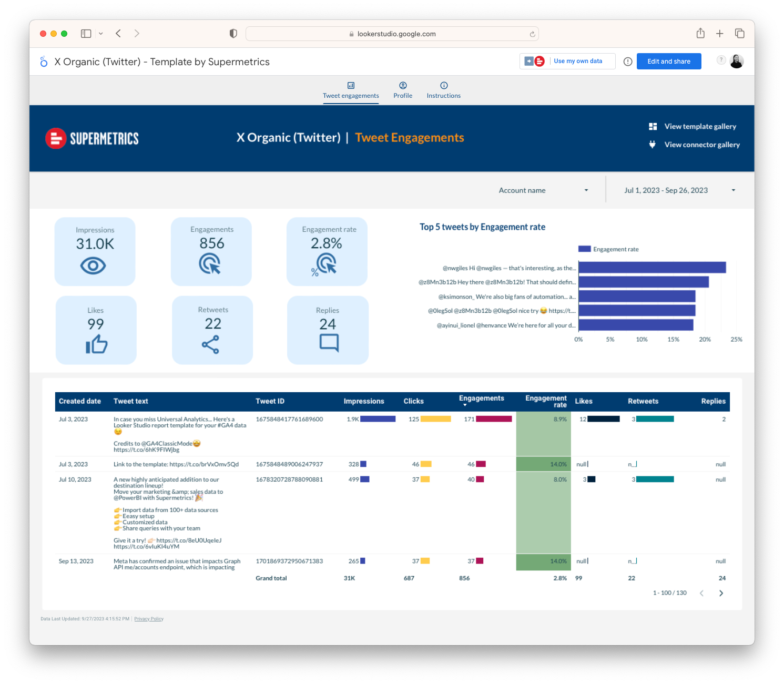Screen dimensions: 784x684
Task: Open the View template gallery link
Action: [x=700, y=127]
